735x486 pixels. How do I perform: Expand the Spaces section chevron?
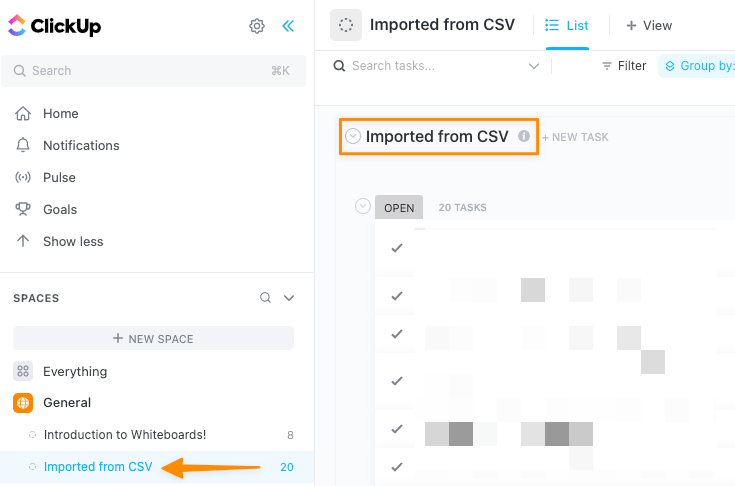[x=289, y=298]
